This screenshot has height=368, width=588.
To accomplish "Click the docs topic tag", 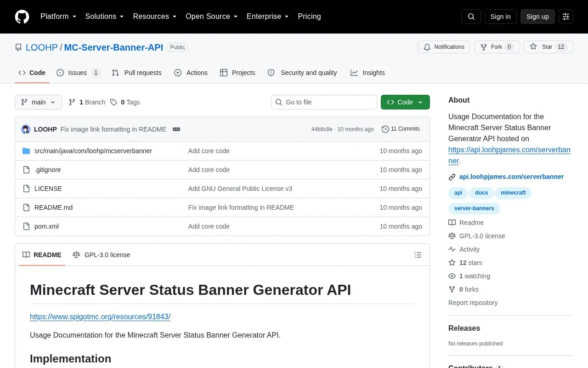I will coord(481,193).
